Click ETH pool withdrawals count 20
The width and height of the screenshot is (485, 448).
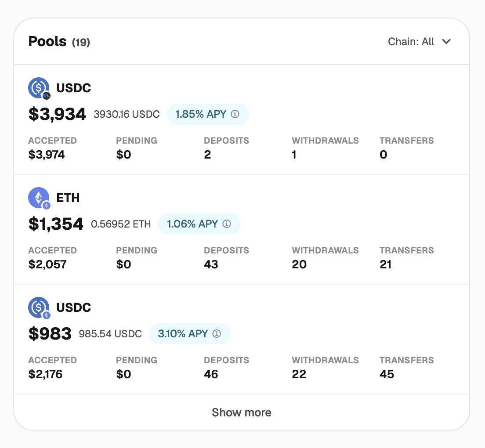299,264
